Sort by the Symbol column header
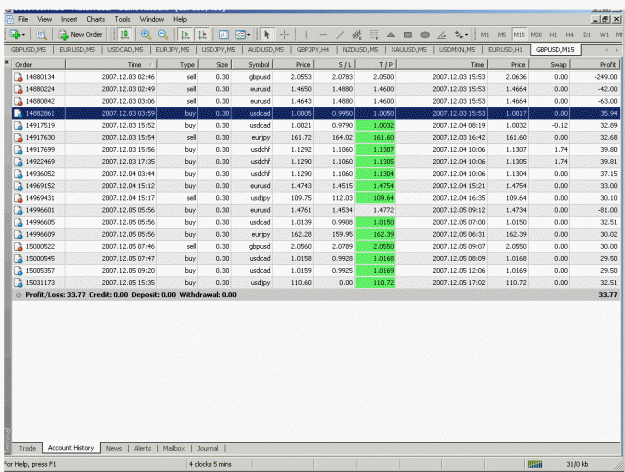Image resolution: width=625 pixels, height=472 pixels. tap(252, 64)
